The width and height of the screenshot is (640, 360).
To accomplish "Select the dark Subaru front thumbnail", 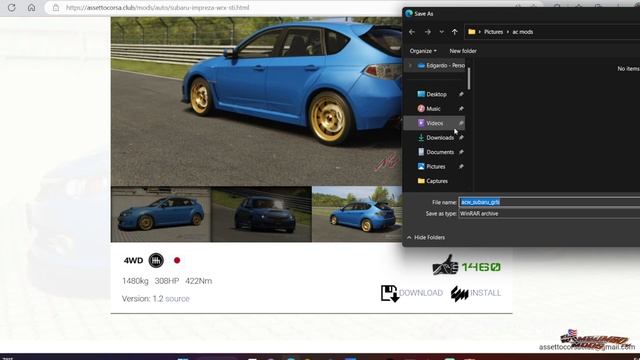I will pos(261,214).
